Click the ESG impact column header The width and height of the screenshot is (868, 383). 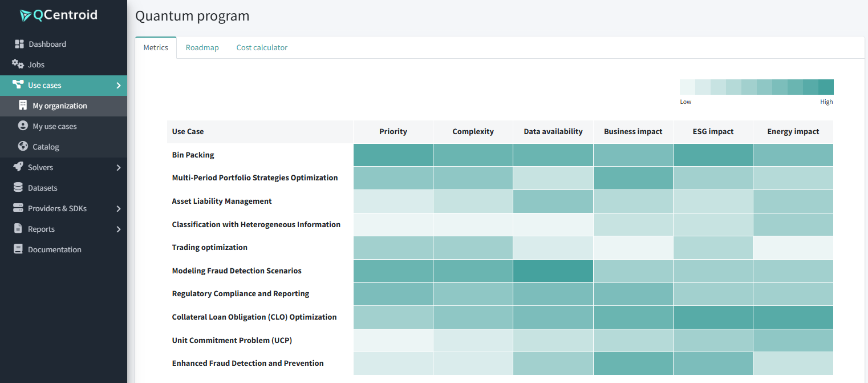click(x=713, y=131)
